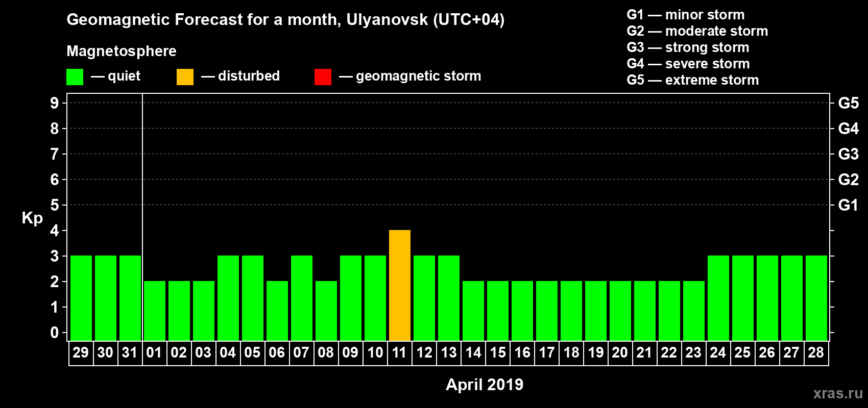The height and width of the screenshot is (408, 868).
Task: Click date label 11
Action: (399, 352)
